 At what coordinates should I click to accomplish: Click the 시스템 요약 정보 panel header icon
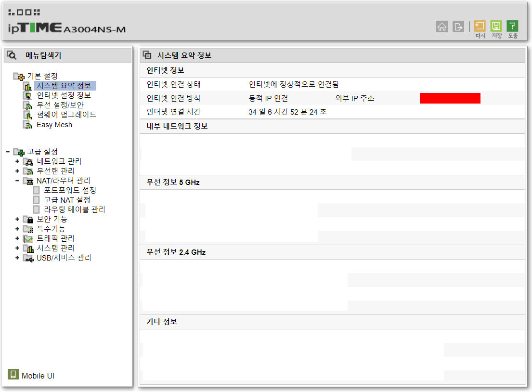pos(147,54)
